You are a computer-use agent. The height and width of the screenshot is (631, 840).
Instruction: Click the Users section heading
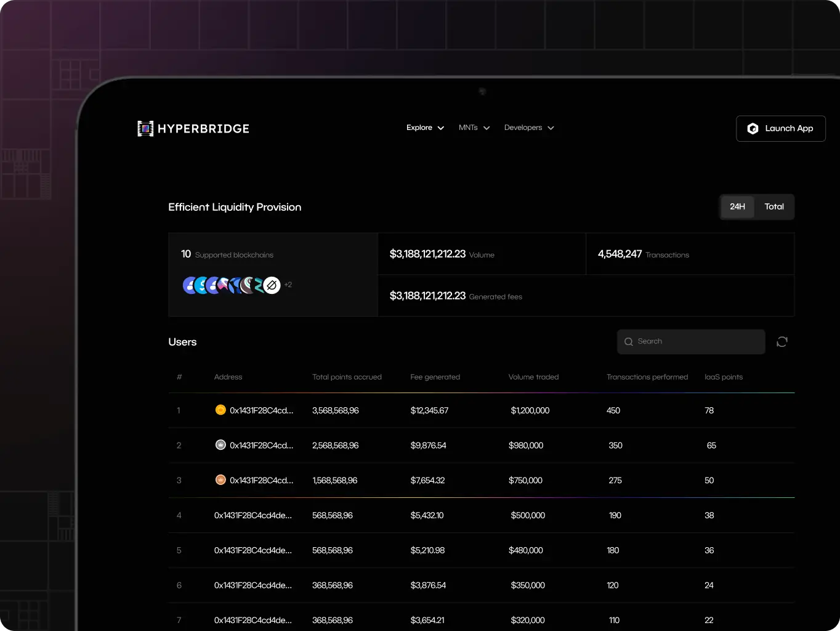tap(182, 342)
